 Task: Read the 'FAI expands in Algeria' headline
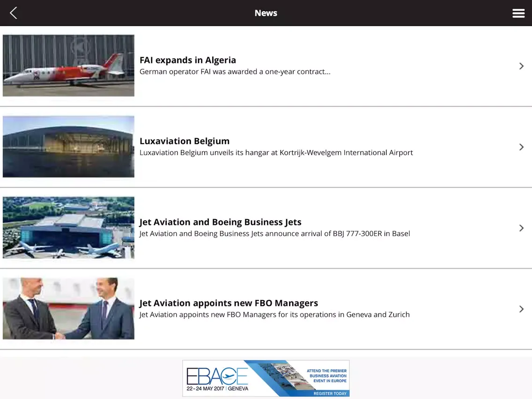[188, 60]
